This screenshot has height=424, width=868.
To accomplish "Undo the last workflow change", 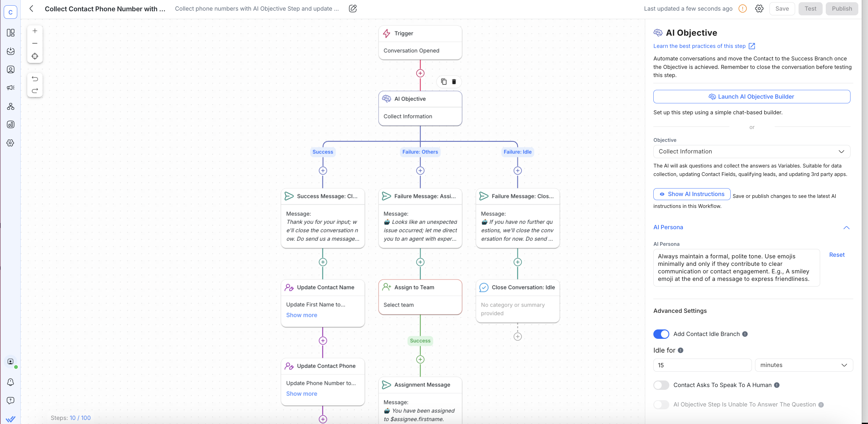I will tap(35, 79).
